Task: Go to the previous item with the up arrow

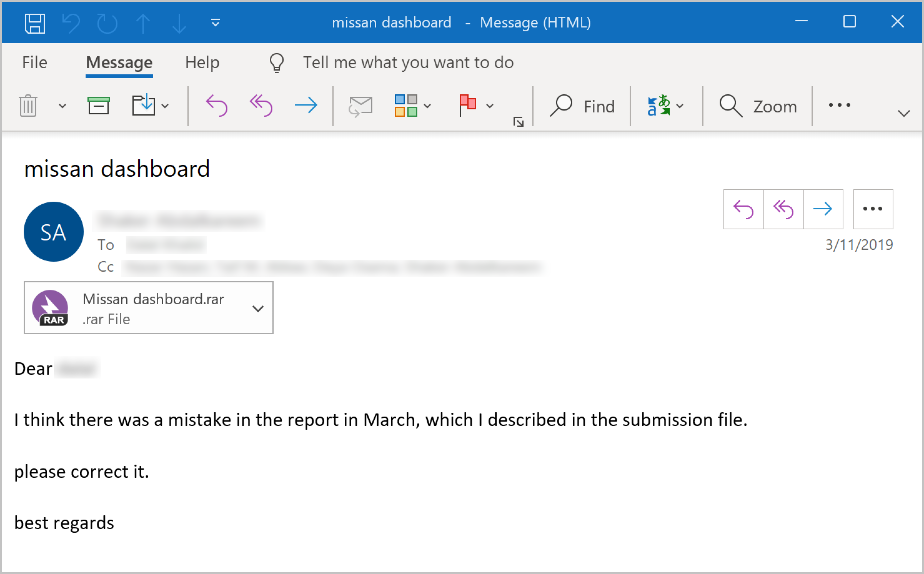Action: point(143,23)
